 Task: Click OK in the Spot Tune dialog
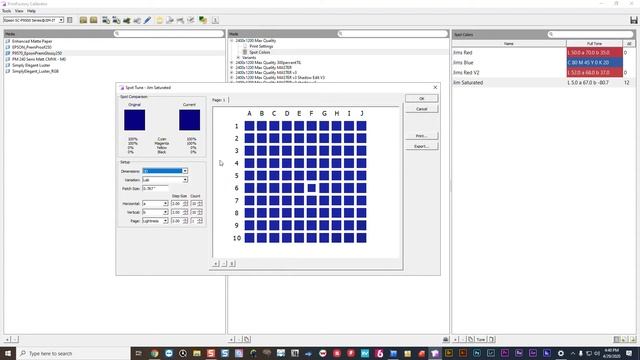[x=422, y=98]
